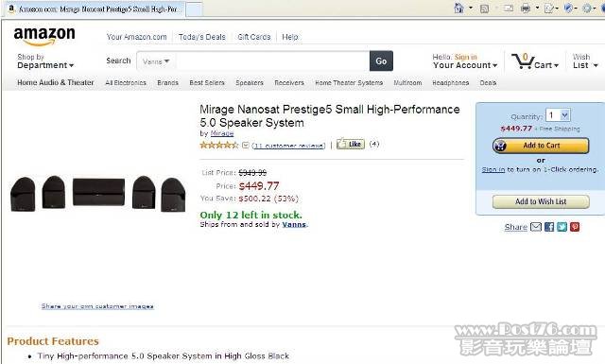Click the Like thumbs-up button
The image size is (605, 364).
pyautogui.click(x=351, y=144)
